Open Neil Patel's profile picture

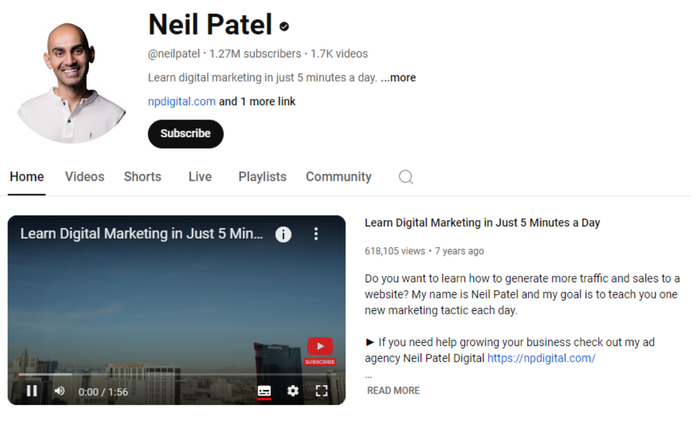pos(71,83)
